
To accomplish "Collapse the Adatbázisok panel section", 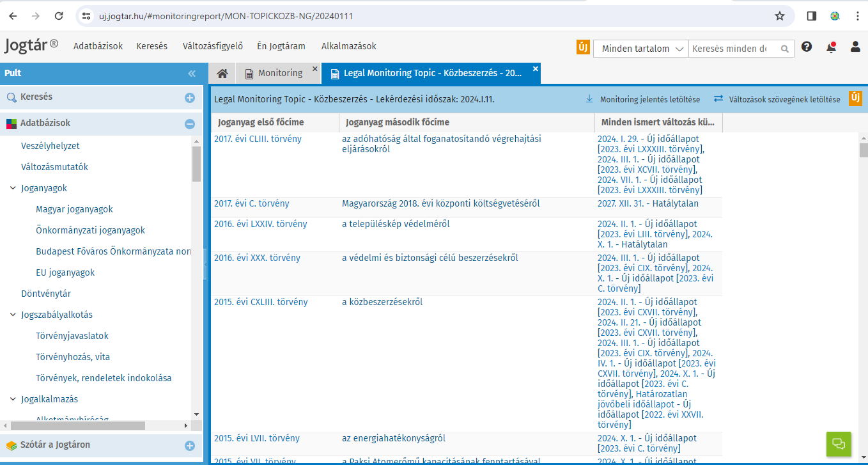I will [190, 124].
